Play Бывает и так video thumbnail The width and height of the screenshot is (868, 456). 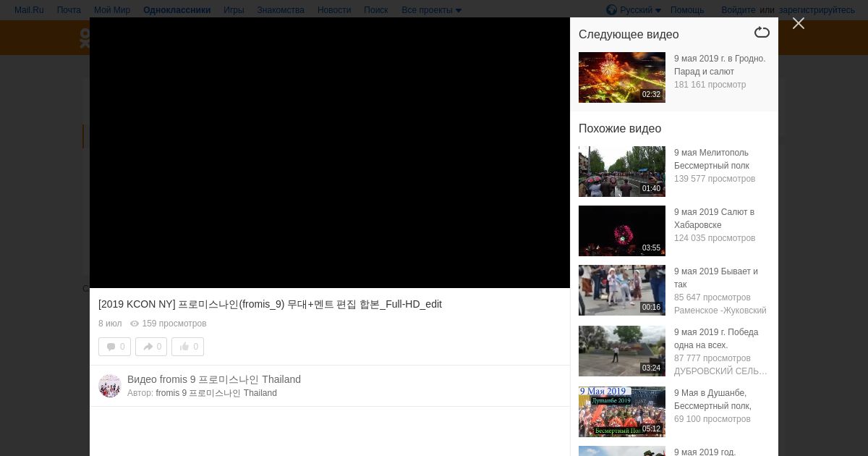click(x=622, y=290)
